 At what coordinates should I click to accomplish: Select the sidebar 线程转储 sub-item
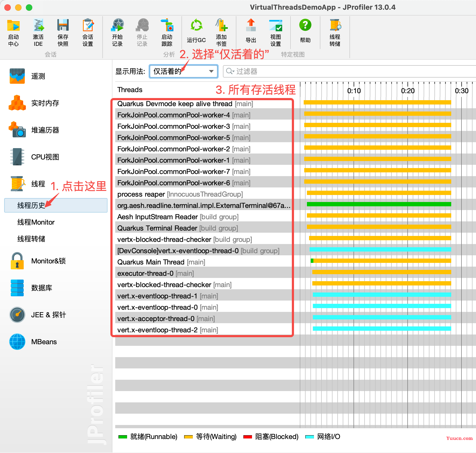[31, 239]
